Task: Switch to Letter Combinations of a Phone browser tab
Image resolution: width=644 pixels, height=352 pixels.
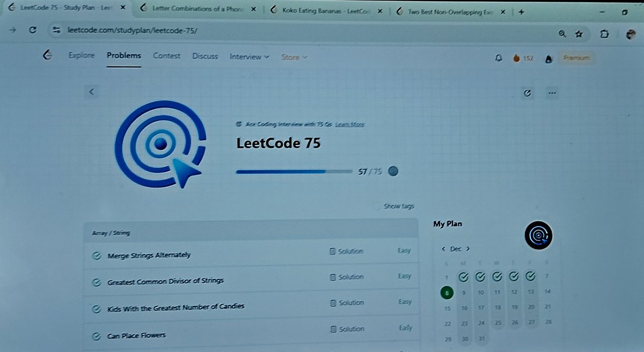Action: click(196, 9)
